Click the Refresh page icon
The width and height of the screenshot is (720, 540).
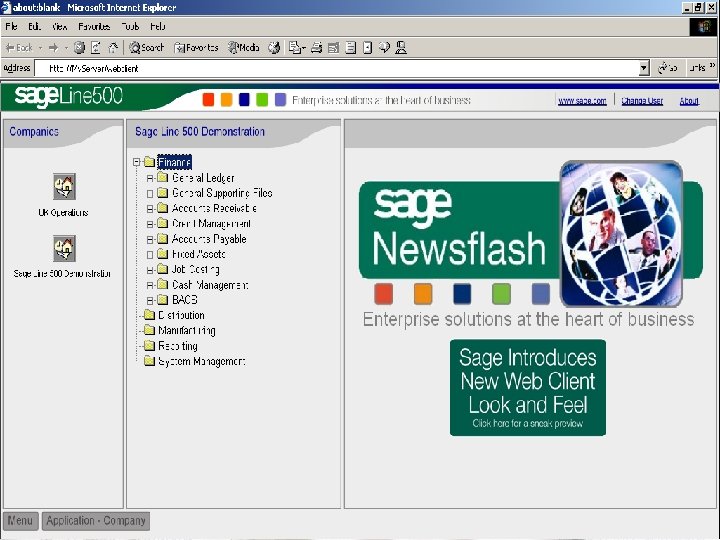click(96, 47)
